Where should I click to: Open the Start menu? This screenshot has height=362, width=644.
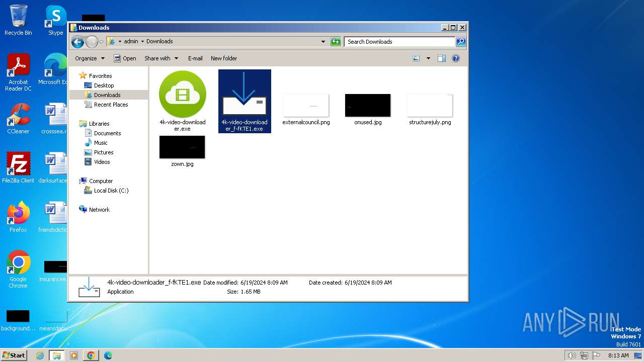point(14,355)
